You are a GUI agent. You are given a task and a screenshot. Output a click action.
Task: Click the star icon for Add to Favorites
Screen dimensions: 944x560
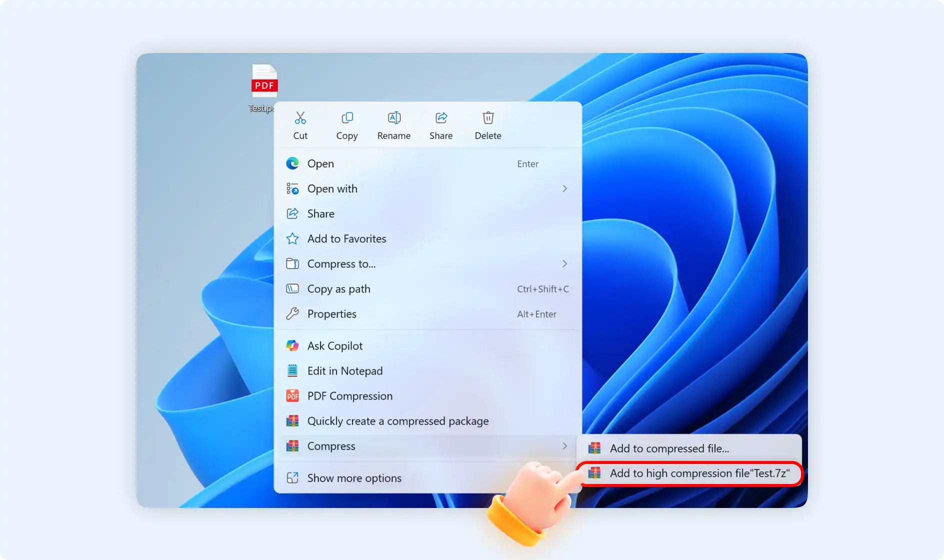pos(292,238)
